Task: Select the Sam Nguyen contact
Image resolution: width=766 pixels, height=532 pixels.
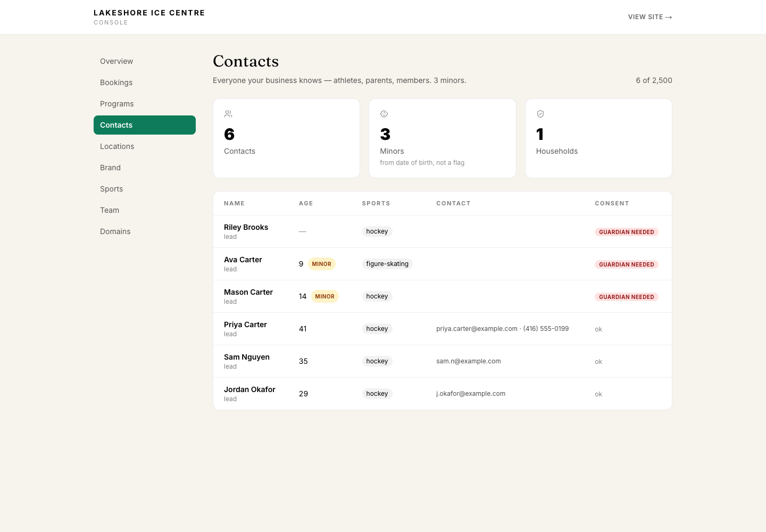Action: (443, 361)
